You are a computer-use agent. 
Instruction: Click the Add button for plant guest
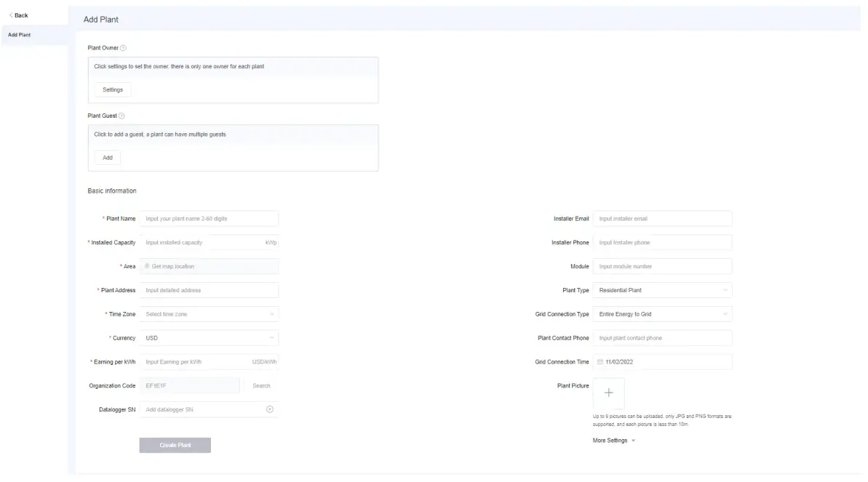pyautogui.click(x=108, y=158)
